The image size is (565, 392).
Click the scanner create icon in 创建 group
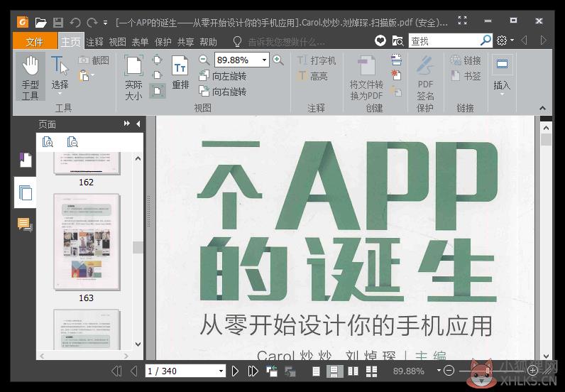click(x=396, y=60)
